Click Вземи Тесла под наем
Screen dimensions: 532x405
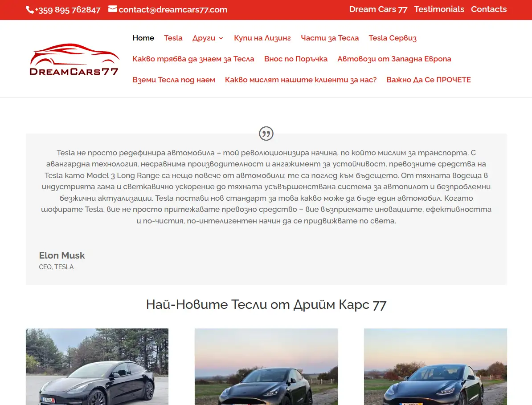pyautogui.click(x=174, y=80)
